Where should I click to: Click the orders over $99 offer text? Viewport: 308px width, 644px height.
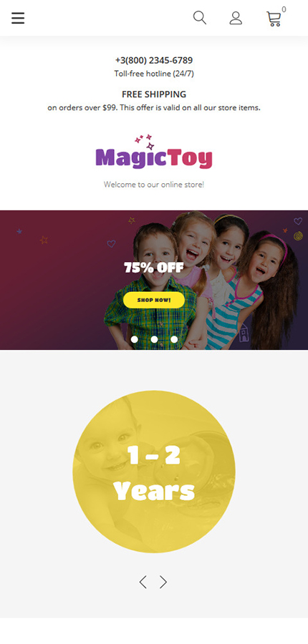click(x=154, y=108)
